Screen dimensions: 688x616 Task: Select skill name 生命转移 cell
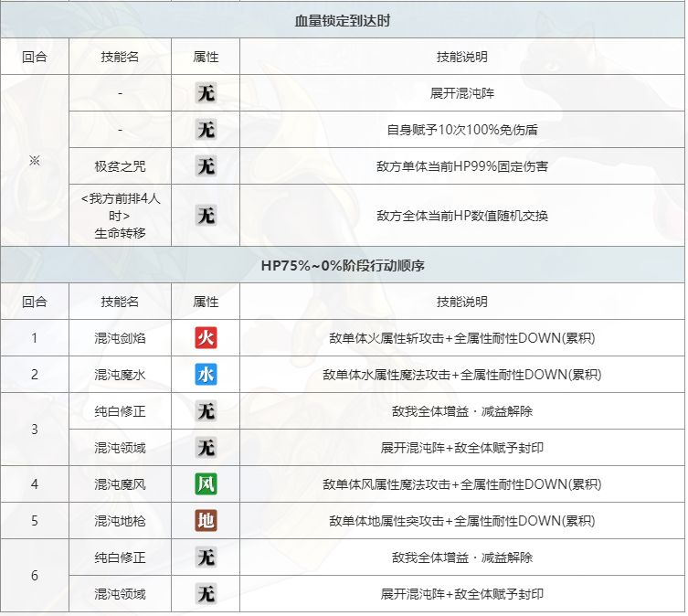click(120, 216)
